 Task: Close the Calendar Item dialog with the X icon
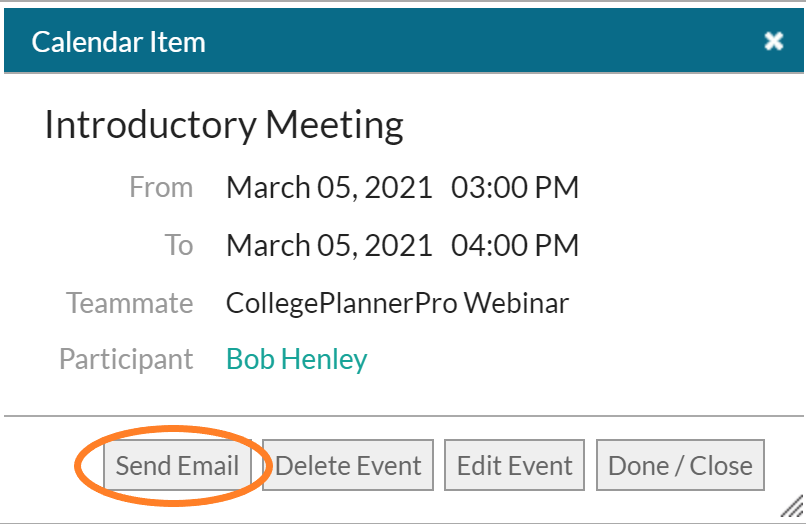pos(773,41)
